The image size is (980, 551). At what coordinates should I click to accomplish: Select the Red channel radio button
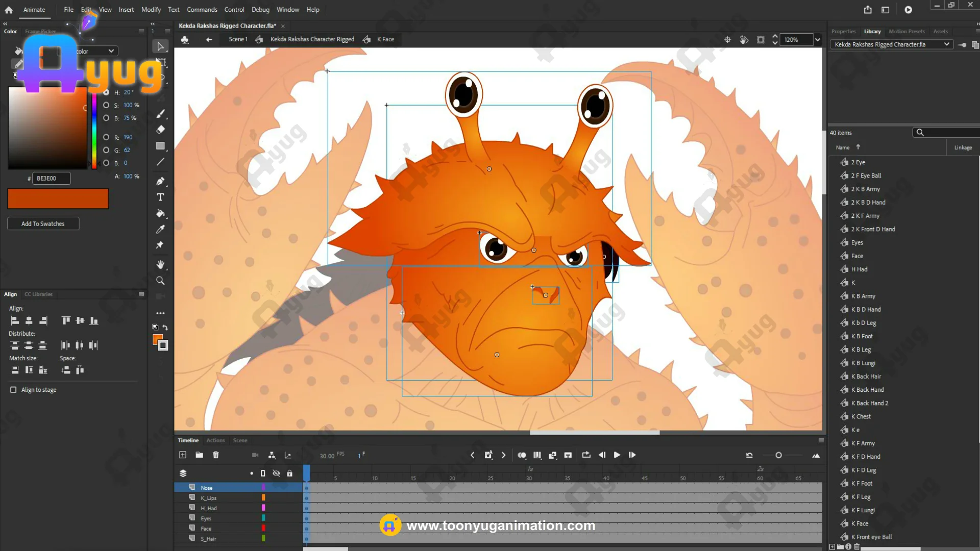pos(106,137)
